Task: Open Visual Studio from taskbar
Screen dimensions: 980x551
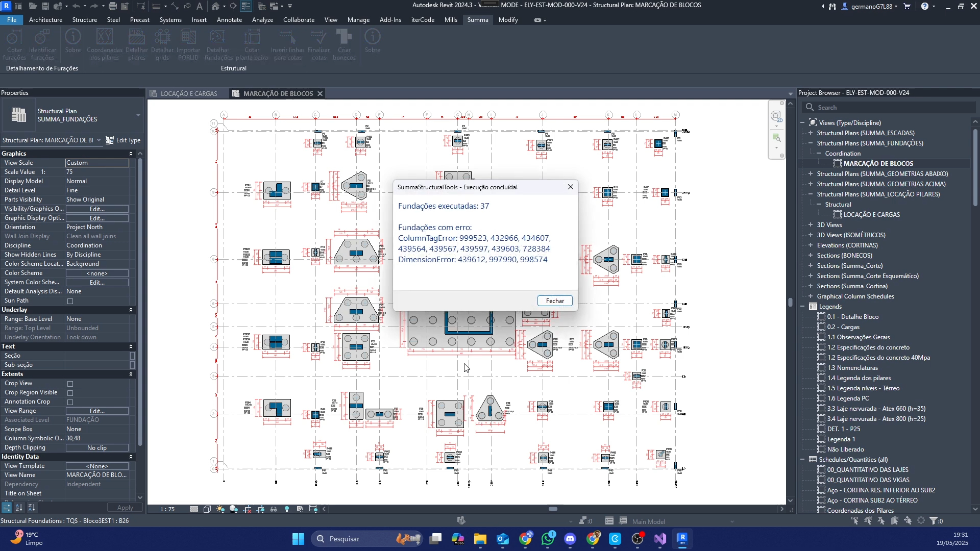Action: click(x=660, y=539)
